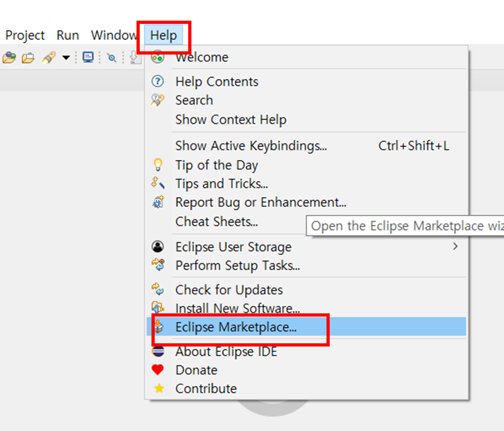Click the Eclipse Marketplace icon

158,326
